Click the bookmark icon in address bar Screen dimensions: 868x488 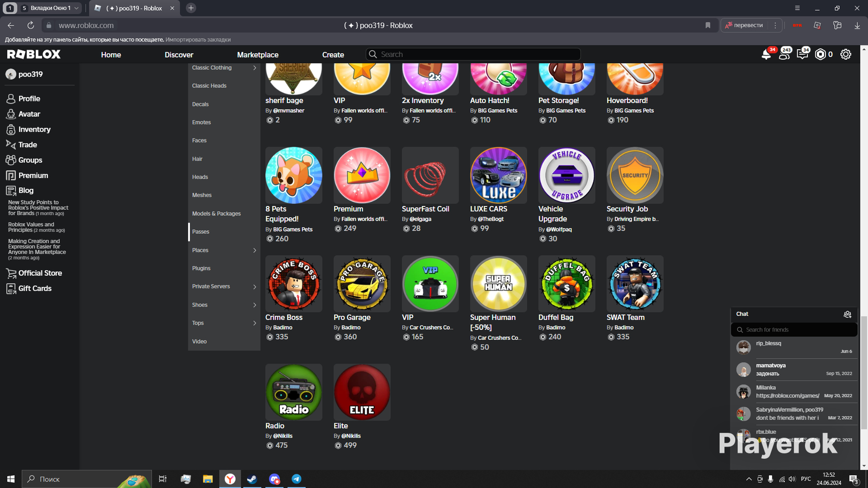pyautogui.click(x=708, y=25)
